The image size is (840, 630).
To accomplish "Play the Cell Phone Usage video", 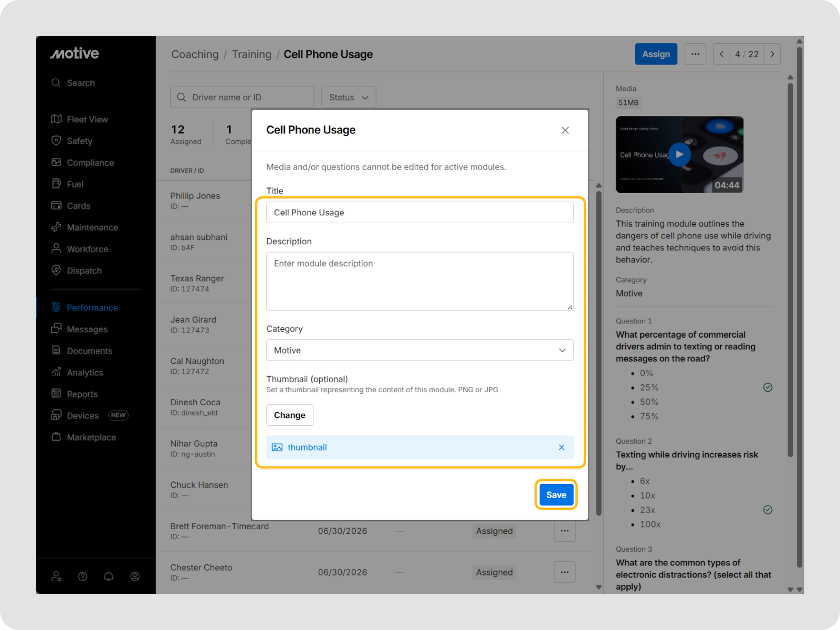I will (679, 154).
